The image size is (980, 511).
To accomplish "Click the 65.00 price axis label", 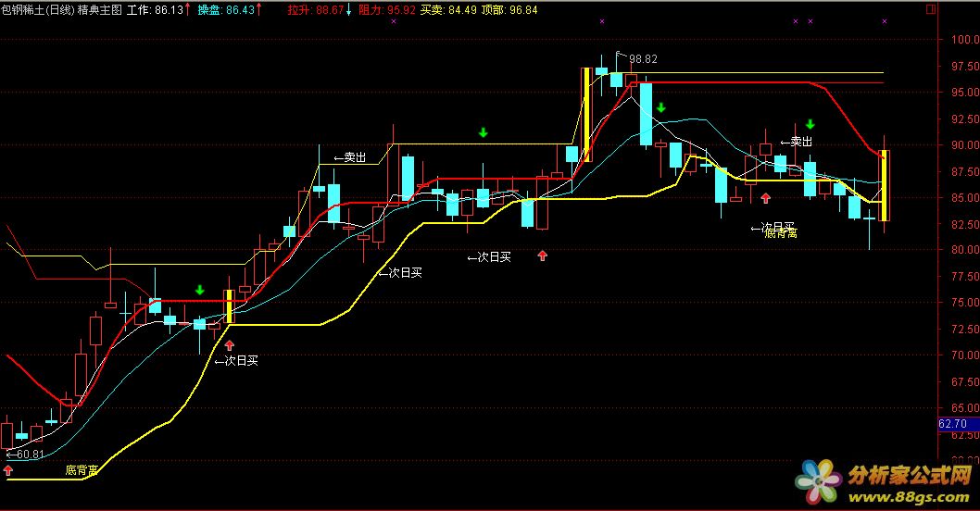I will (965, 408).
